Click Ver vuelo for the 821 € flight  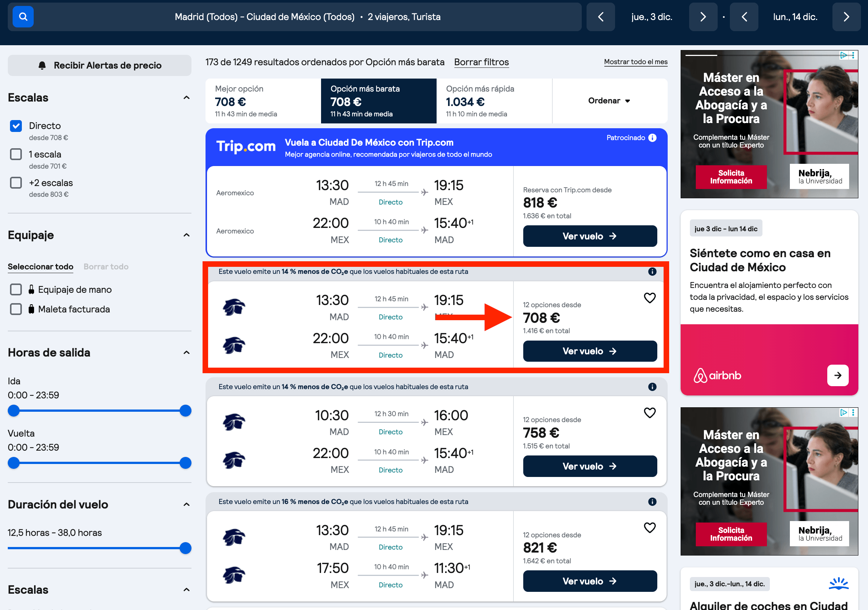coord(590,581)
